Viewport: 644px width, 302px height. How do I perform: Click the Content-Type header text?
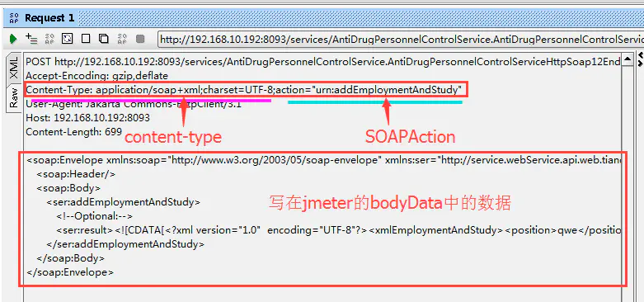coord(244,89)
